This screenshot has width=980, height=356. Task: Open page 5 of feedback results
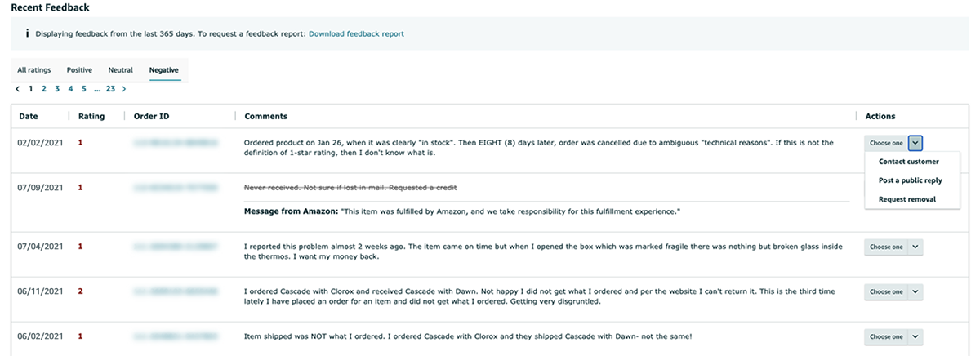(x=83, y=88)
